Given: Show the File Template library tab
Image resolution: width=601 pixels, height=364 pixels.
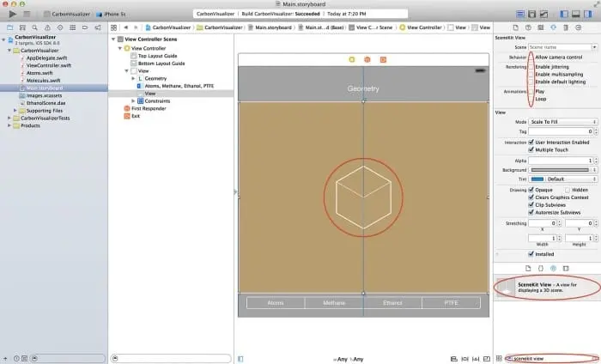Looking at the screenshot, I should click(528, 268).
